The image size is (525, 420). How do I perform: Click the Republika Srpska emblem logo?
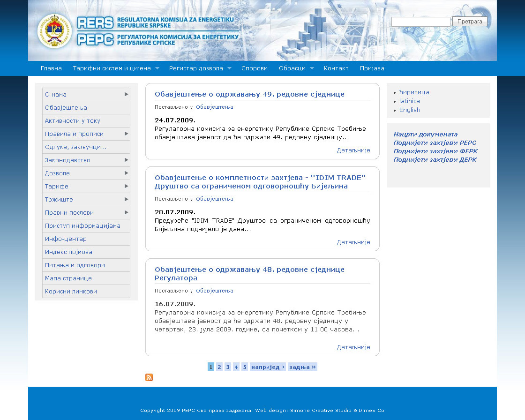pos(54,31)
